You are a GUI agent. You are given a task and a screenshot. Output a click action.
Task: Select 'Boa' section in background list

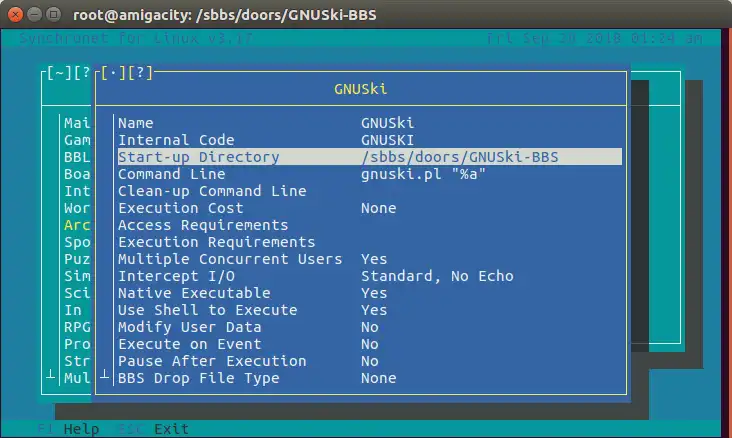[77, 174]
